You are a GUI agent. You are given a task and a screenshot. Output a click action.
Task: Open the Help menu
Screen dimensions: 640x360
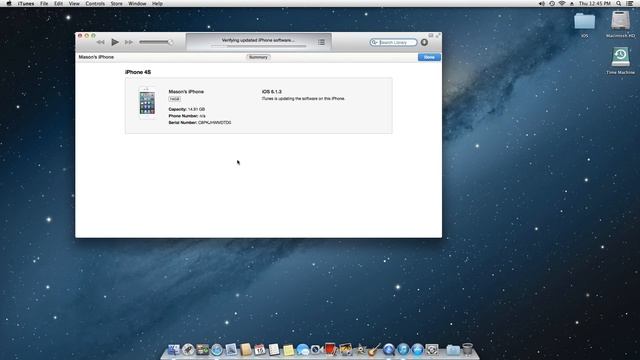157,4
